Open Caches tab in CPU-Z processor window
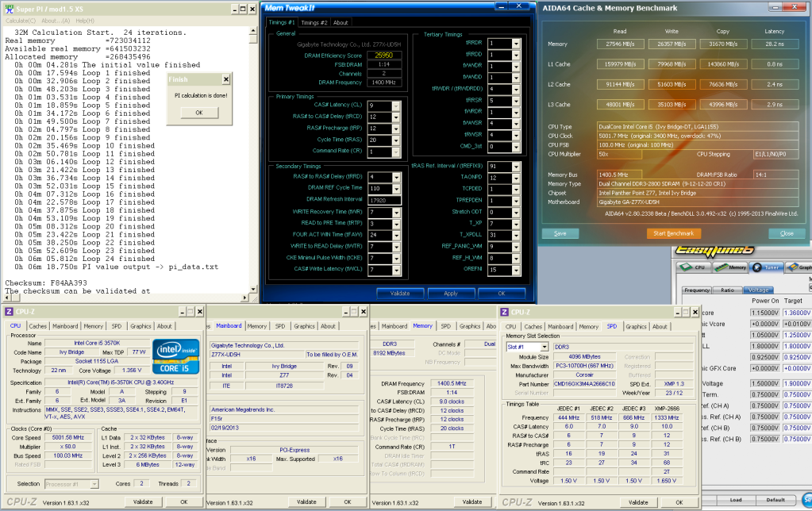The image size is (812, 511). 38,326
